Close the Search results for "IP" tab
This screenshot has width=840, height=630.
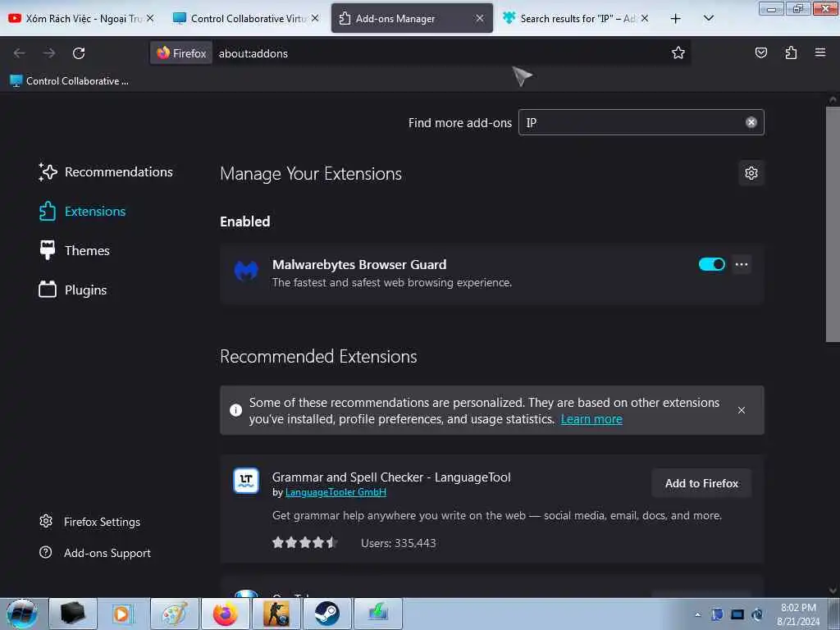tap(645, 18)
